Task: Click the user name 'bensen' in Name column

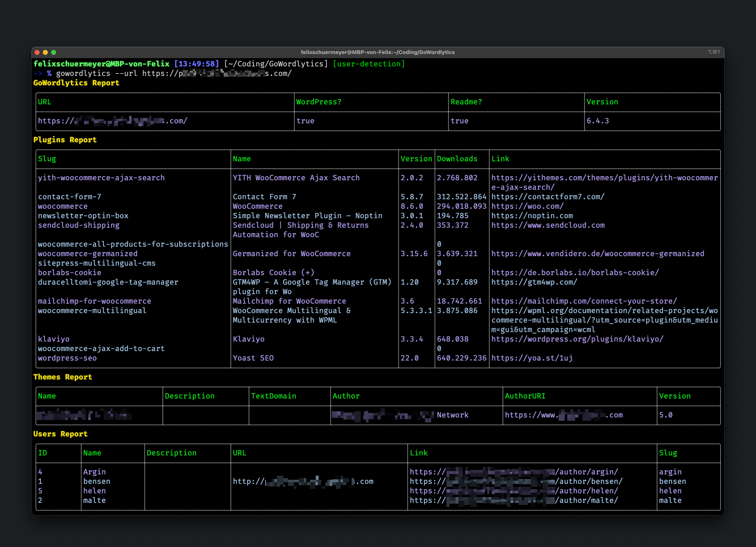Action: [97, 481]
